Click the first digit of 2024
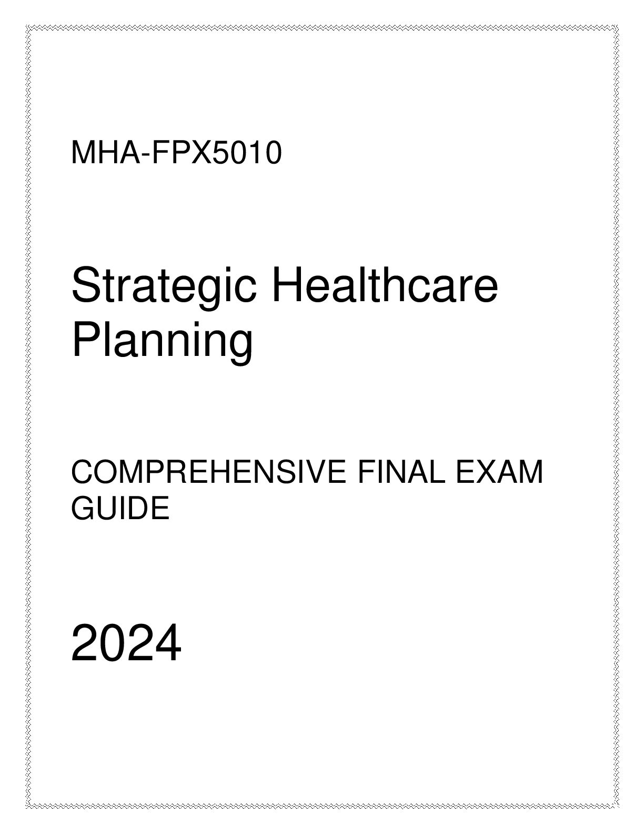644x834 pixels. [x=84, y=643]
